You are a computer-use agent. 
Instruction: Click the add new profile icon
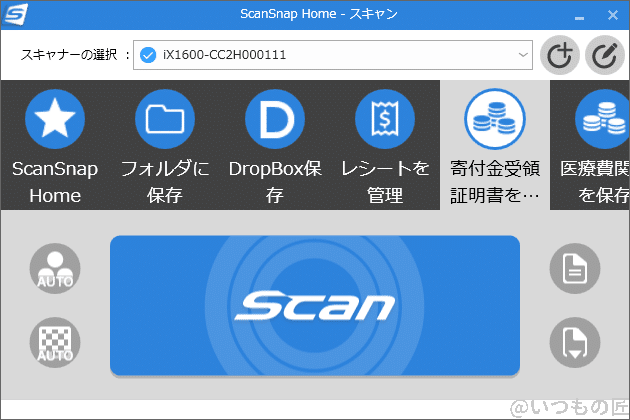[x=560, y=56]
